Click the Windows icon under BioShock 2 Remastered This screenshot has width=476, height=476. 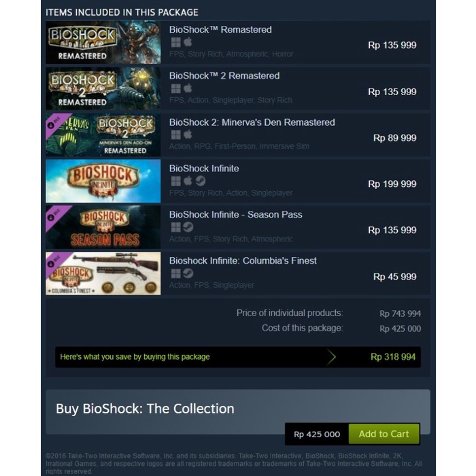pyautogui.click(x=175, y=88)
